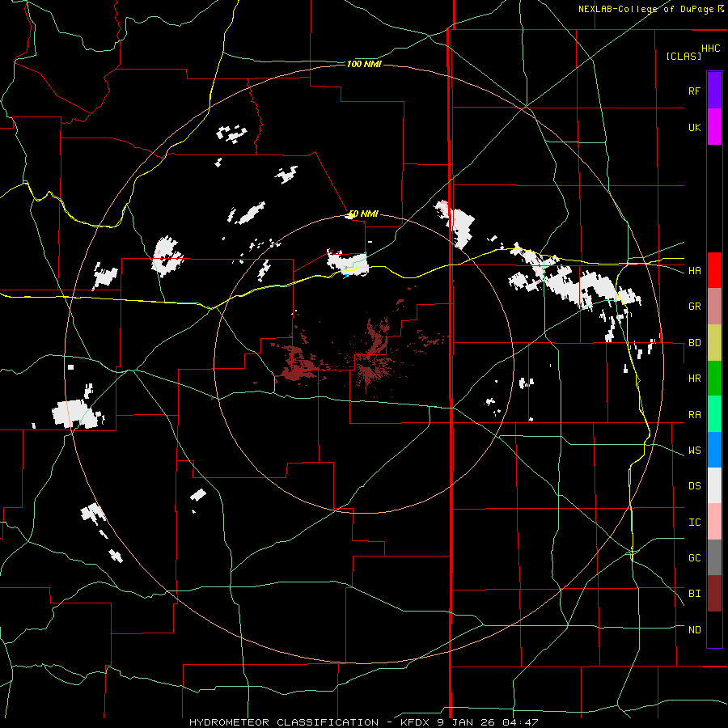
Task: Click the DS legend label text
Action: [694, 486]
